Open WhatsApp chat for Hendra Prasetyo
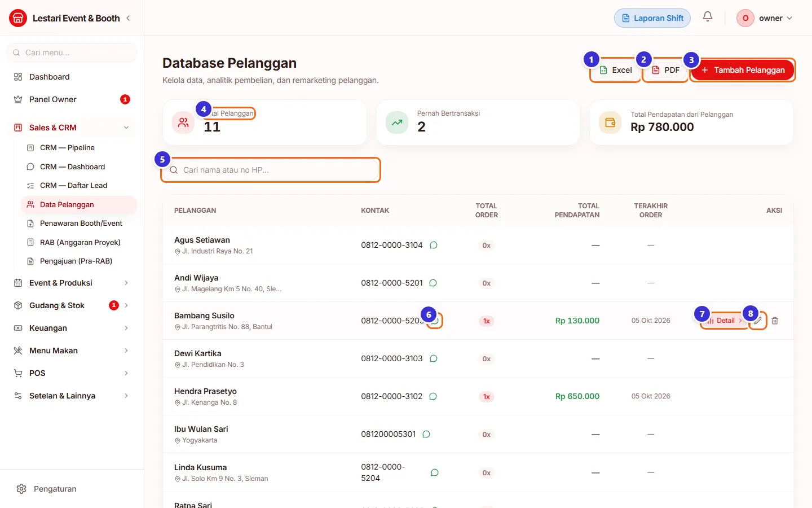Viewport: 812px width, 508px height. click(433, 396)
